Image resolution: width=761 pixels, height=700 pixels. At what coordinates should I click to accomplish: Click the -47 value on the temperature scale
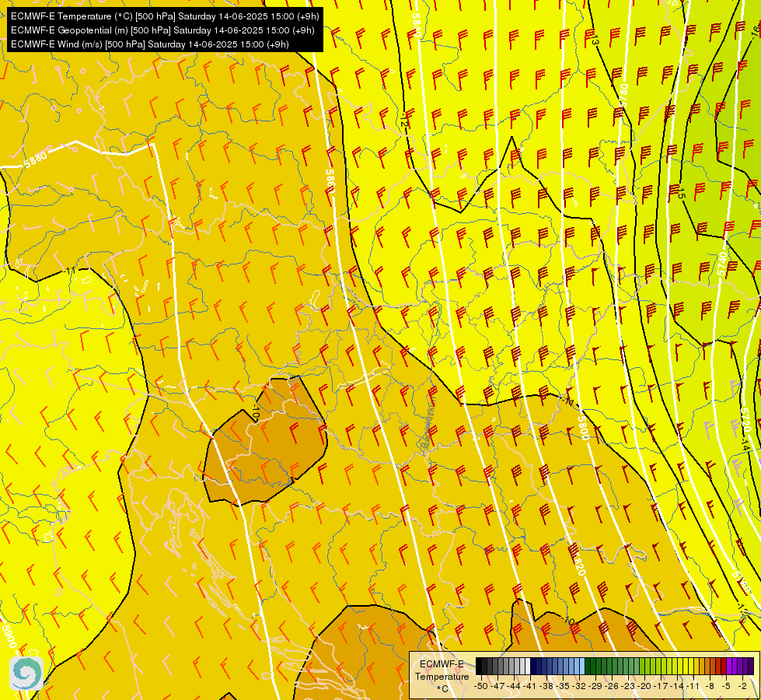497,686
